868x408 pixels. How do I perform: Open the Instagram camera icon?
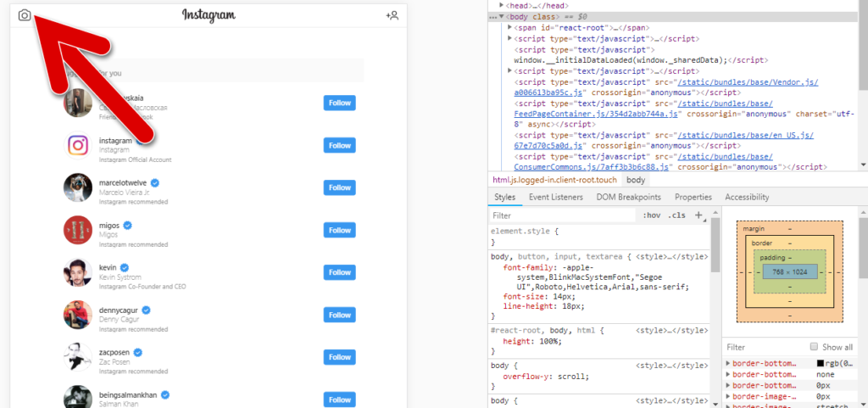[x=25, y=15]
